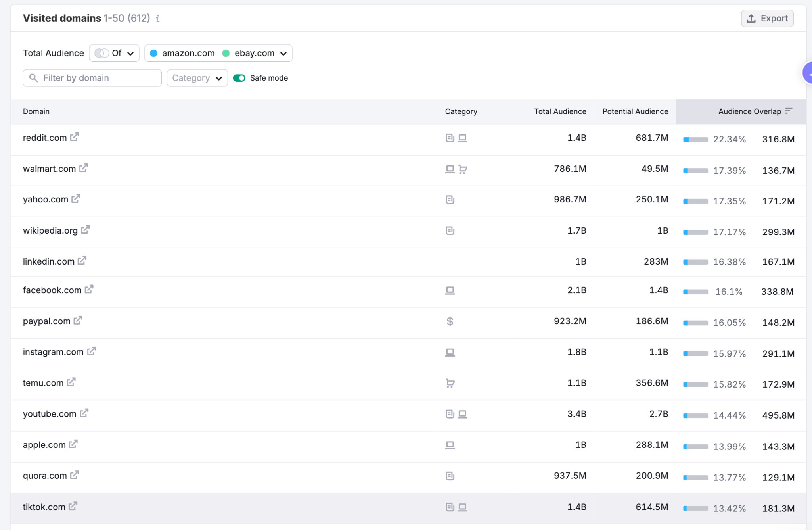Click the info icon next to Visited domains
The height and width of the screenshot is (530, 812).
(x=157, y=18)
